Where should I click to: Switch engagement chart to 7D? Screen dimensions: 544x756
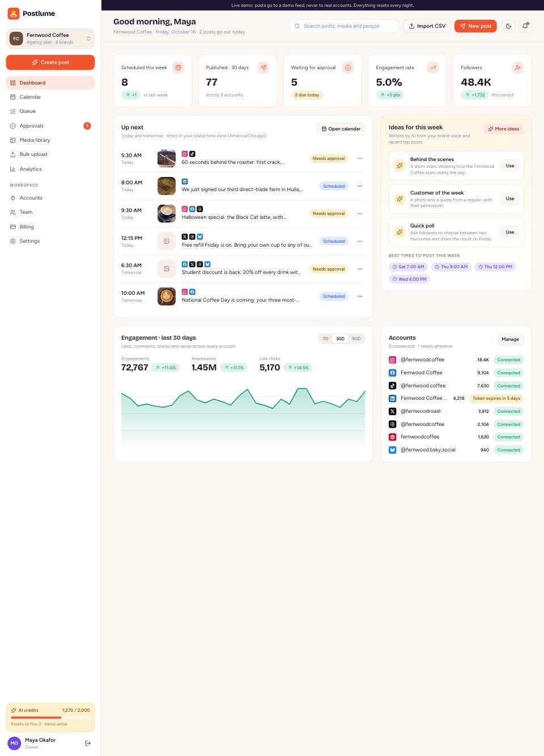pos(325,339)
